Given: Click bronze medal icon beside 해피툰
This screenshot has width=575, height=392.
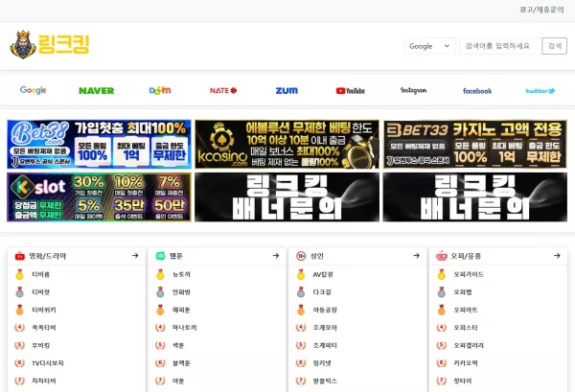Looking at the screenshot, I should 160,310.
